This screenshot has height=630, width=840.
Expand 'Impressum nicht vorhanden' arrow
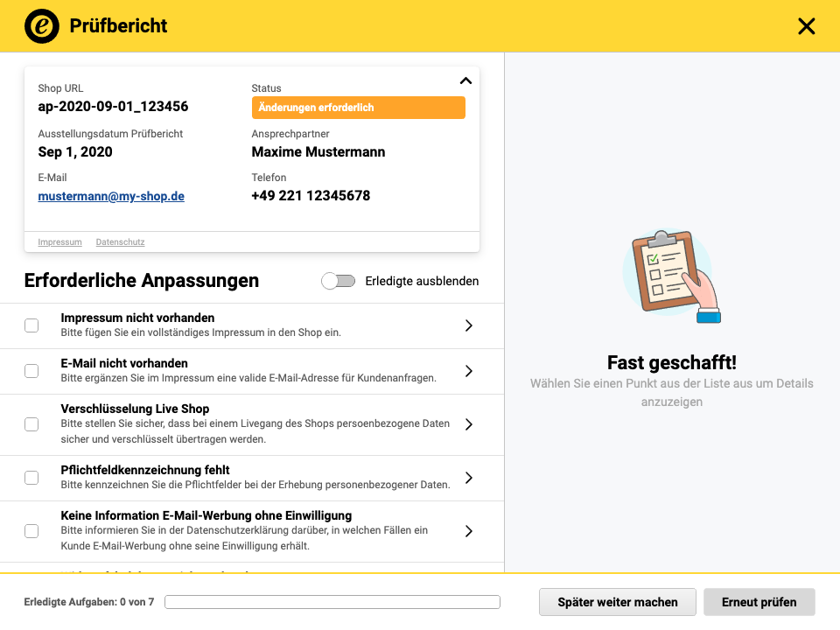pos(469,325)
